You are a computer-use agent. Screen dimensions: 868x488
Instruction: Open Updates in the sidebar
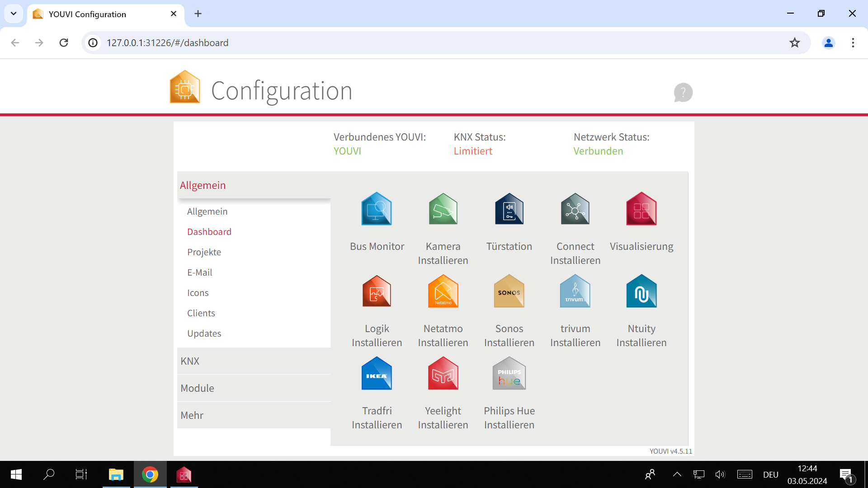[x=204, y=333]
